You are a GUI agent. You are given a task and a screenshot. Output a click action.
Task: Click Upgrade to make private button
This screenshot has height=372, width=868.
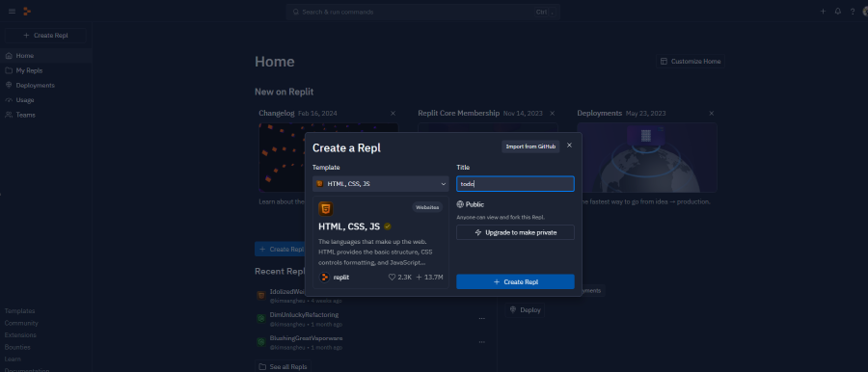[515, 232]
